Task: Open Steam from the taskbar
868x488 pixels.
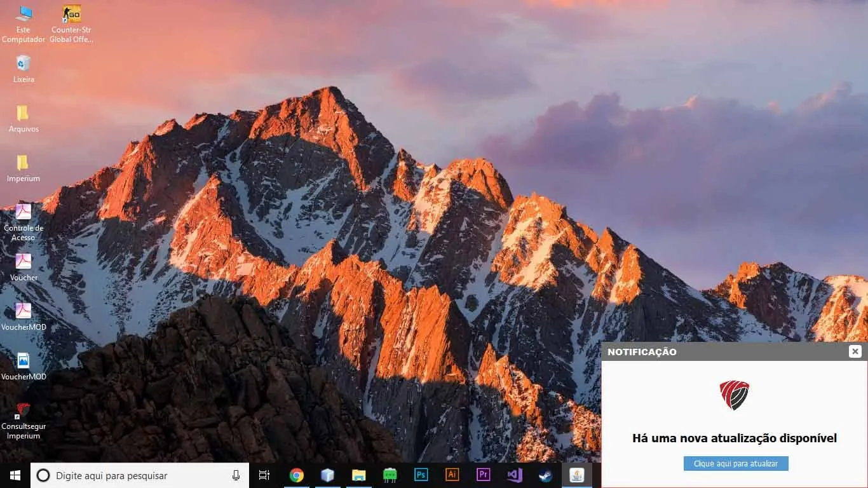Action: (x=546, y=475)
